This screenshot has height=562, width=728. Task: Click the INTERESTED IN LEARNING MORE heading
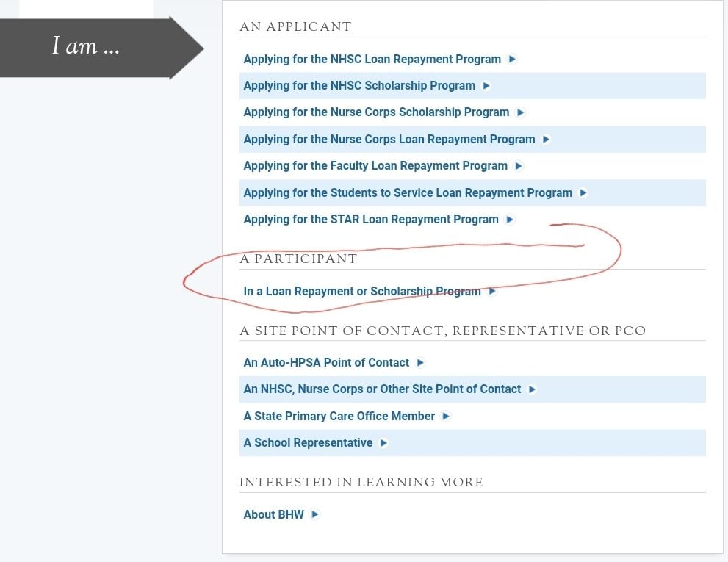point(361,482)
